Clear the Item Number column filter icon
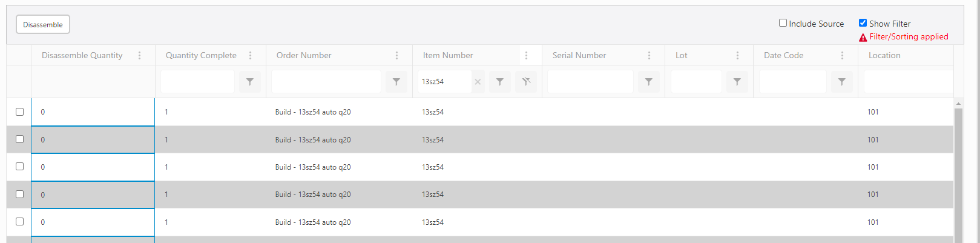 pos(526,82)
